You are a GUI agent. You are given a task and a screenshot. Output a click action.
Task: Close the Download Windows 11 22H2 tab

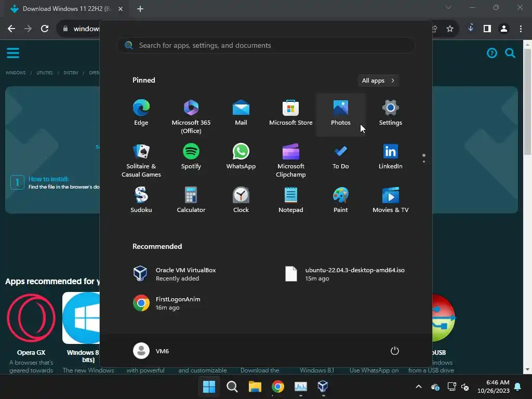tap(121, 9)
